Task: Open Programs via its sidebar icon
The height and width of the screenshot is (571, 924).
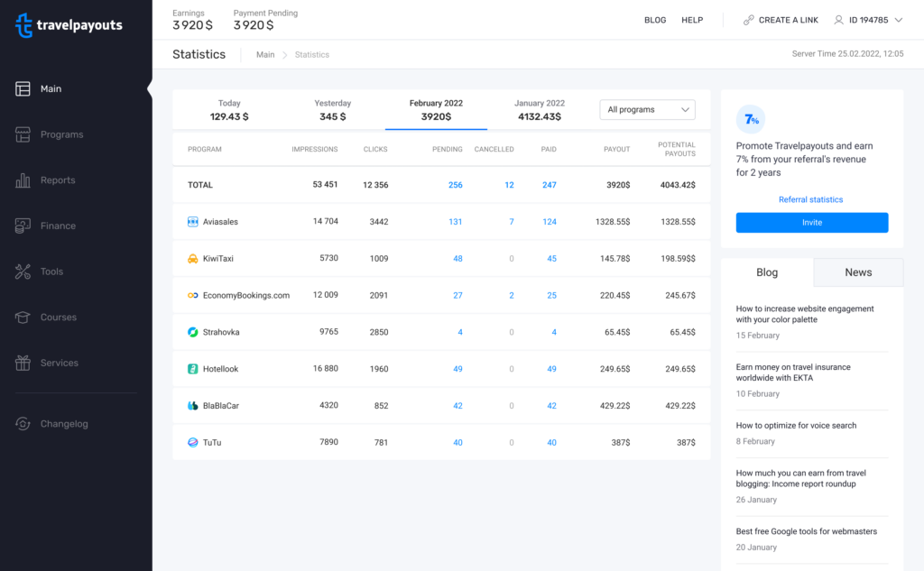Action: pyautogui.click(x=23, y=134)
